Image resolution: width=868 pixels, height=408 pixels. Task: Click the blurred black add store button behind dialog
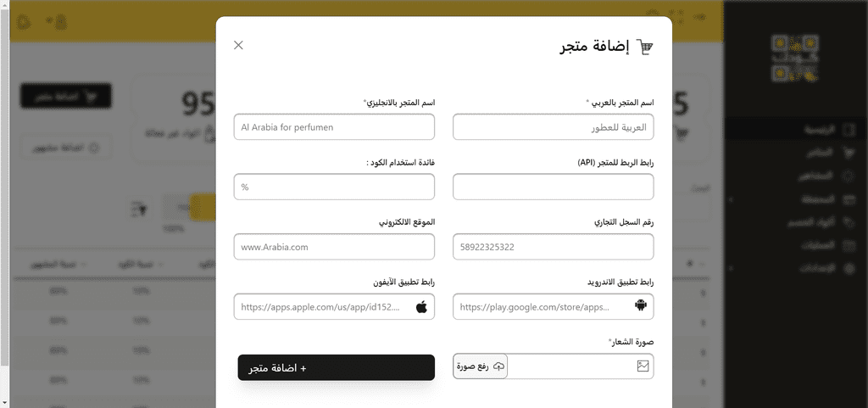coord(66,96)
